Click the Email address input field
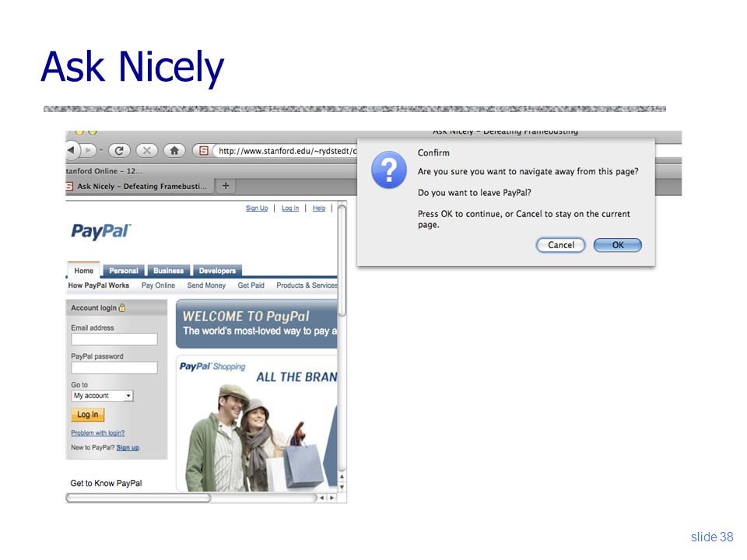Screen dimensions: 747x560 (x=114, y=339)
